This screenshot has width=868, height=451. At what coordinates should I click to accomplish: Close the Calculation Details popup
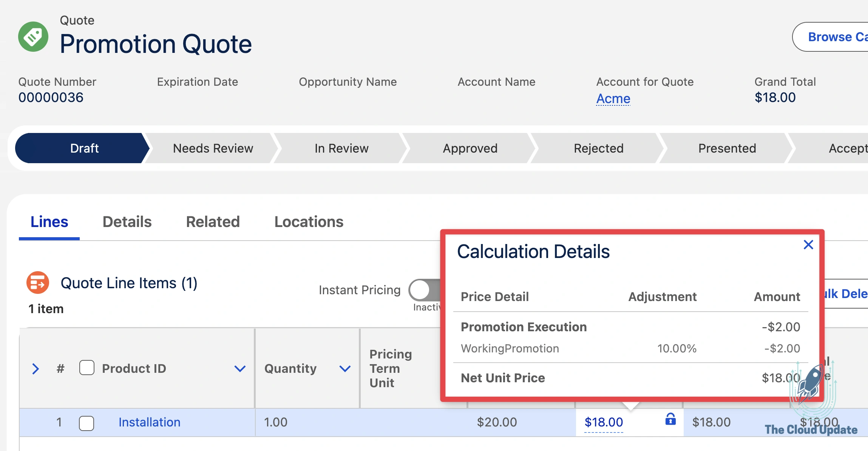(808, 245)
